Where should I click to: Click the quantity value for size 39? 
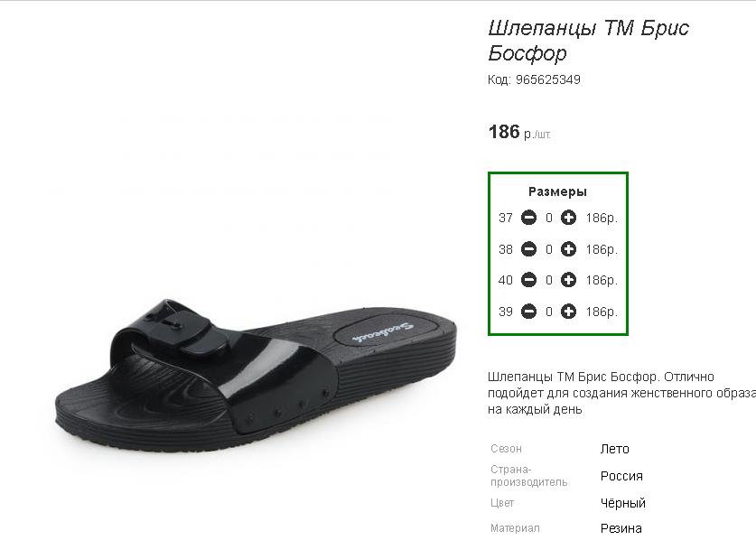tap(548, 312)
